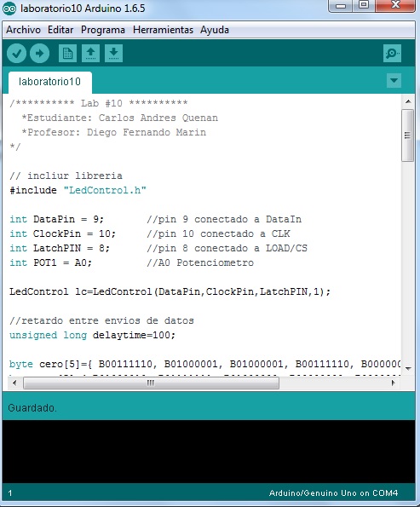Viewport: 420px width, 507px height.
Task: Click the comment "//A0 Potenciometro"
Action: click(x=200, y=262)
